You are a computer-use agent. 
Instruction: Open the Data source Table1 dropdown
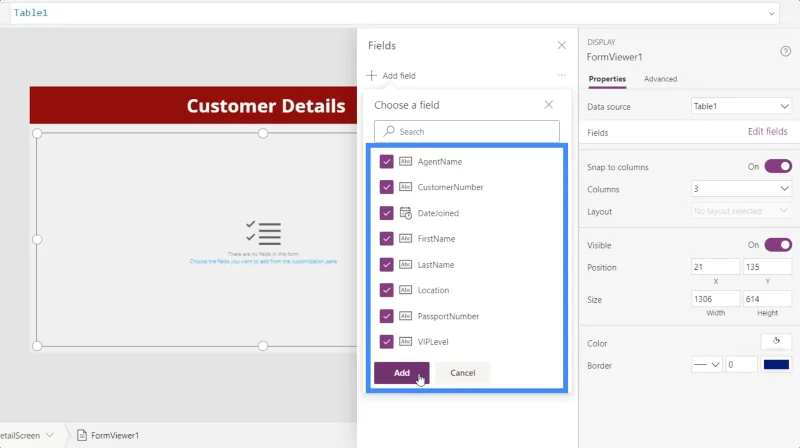741,106
